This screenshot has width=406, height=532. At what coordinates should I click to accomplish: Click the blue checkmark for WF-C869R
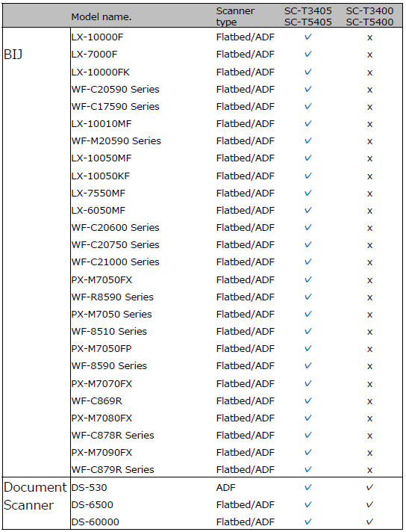(x=307, y=400)
